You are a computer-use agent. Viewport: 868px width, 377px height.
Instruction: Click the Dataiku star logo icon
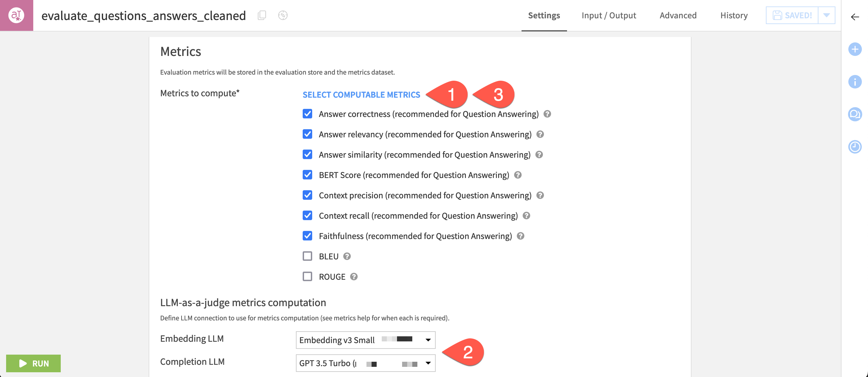17,14
